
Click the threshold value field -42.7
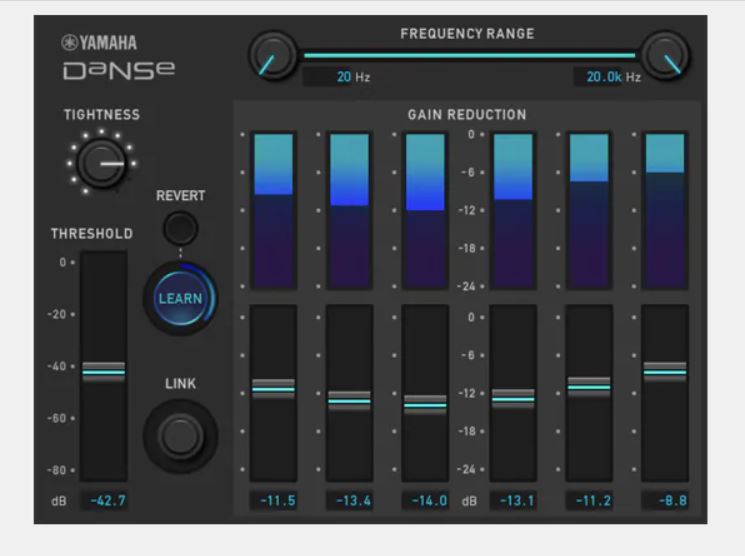(104, 500)
